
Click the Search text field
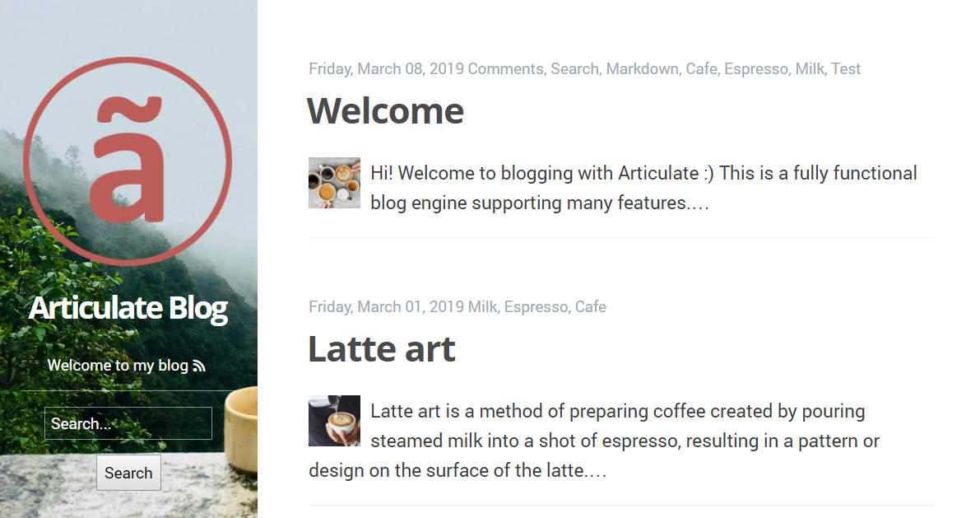coord(128,423)
